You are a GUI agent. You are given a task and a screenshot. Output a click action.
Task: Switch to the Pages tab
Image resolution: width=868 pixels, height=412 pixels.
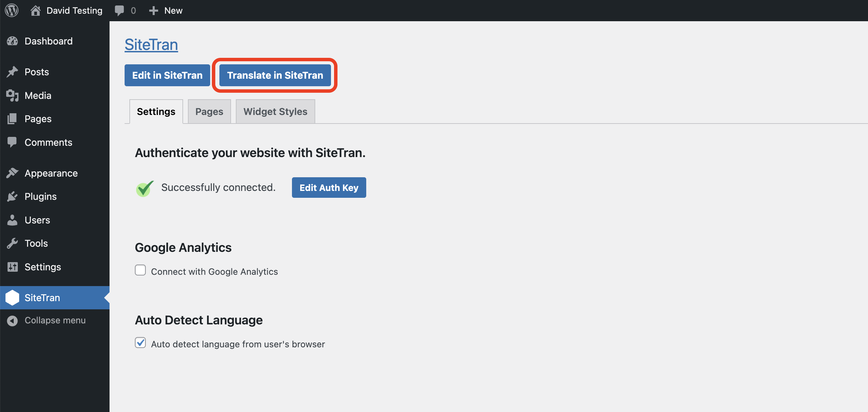click(209, 112)
